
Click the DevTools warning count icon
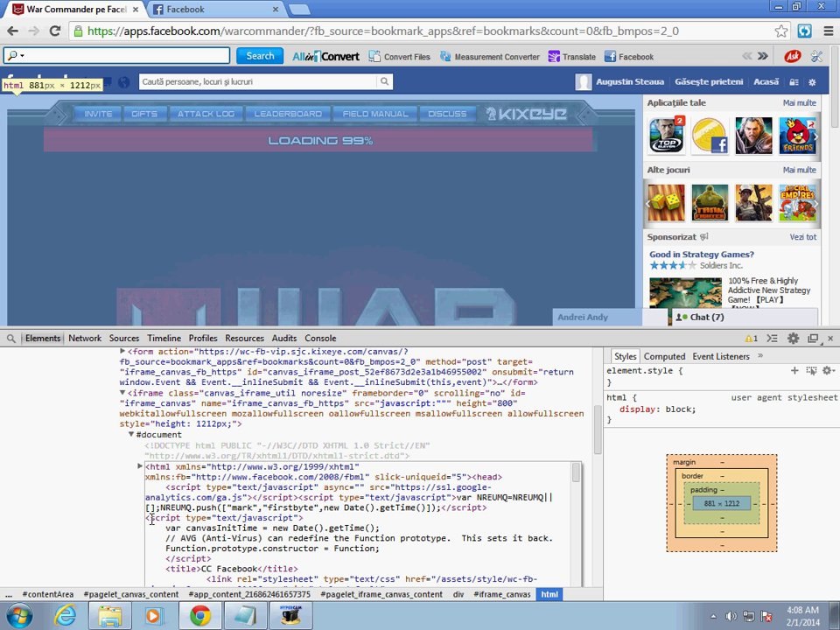coord(751,339)
